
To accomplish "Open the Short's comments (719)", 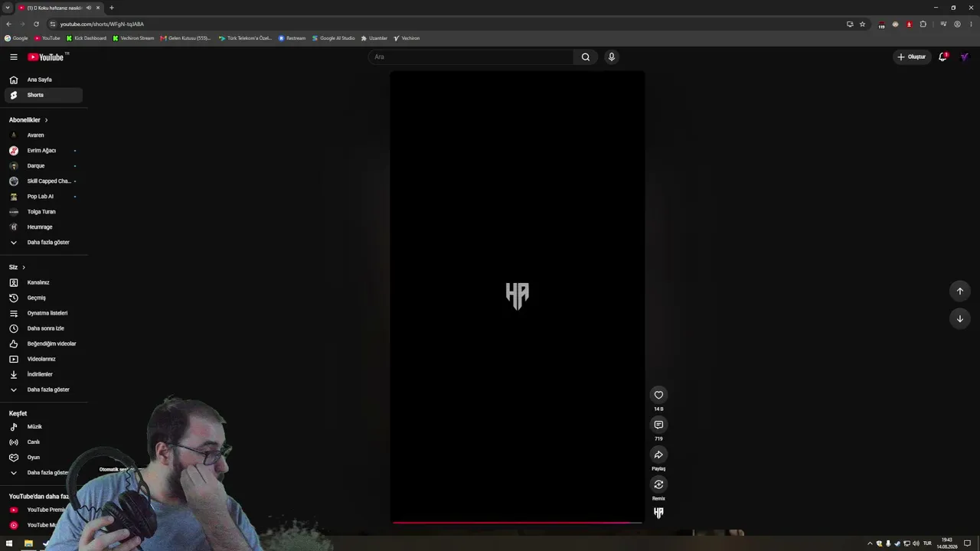I will point(658,425).
